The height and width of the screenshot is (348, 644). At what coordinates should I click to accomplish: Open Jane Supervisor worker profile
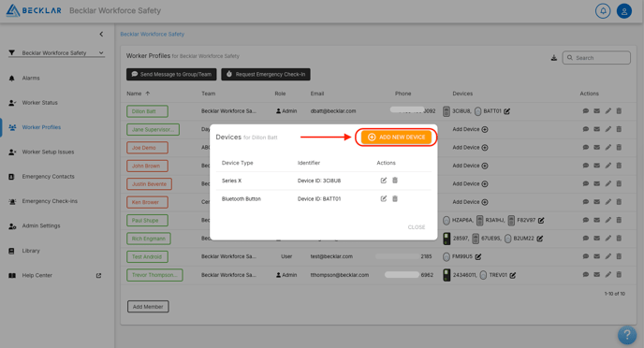tap(153, 129)
